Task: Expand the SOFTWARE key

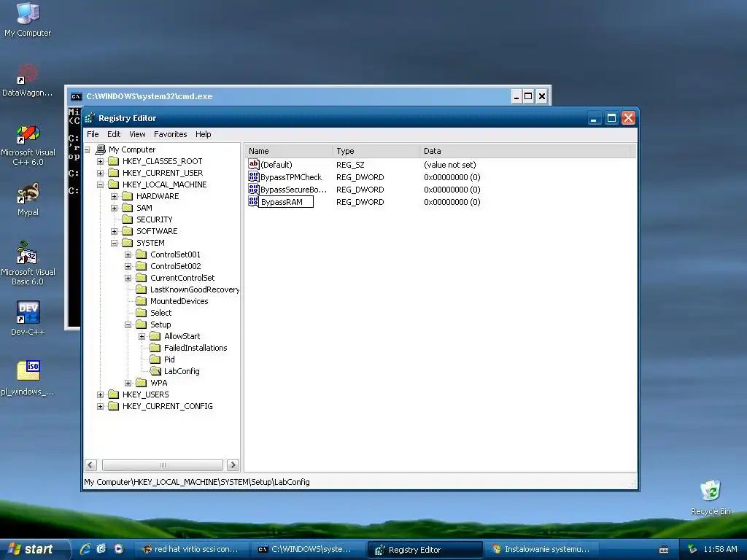Action: tap(114, 231)
